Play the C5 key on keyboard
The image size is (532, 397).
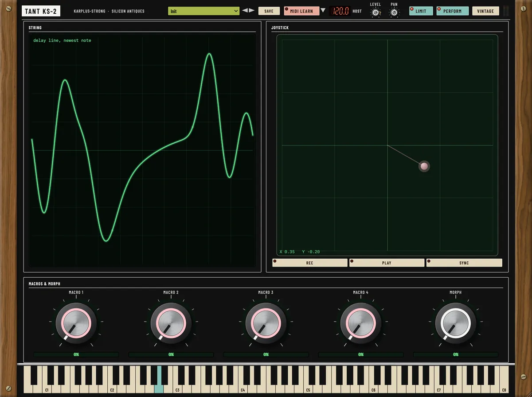point(308,388)
